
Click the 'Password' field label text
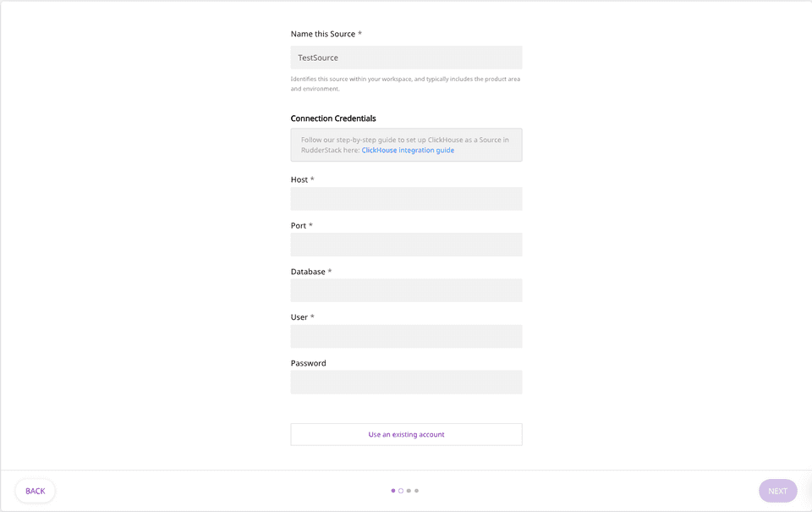308,363
